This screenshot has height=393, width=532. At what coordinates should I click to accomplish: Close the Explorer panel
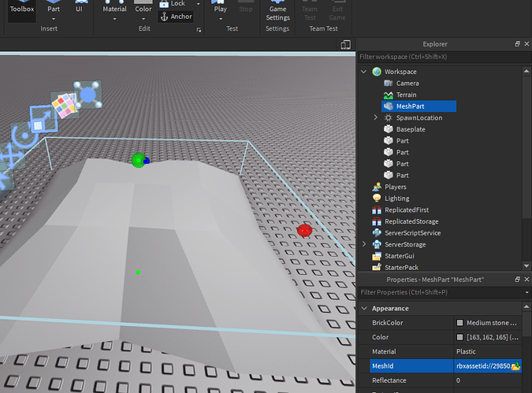point(526,44)
